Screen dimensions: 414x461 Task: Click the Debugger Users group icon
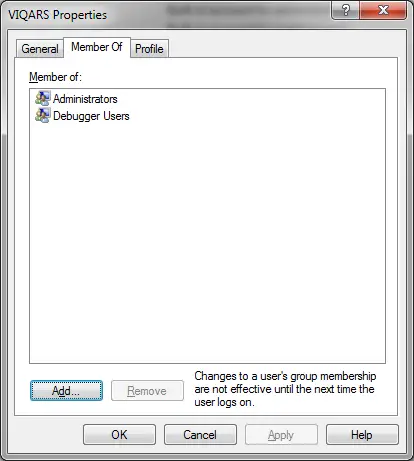pyautogui.click(x=43, y=115)
